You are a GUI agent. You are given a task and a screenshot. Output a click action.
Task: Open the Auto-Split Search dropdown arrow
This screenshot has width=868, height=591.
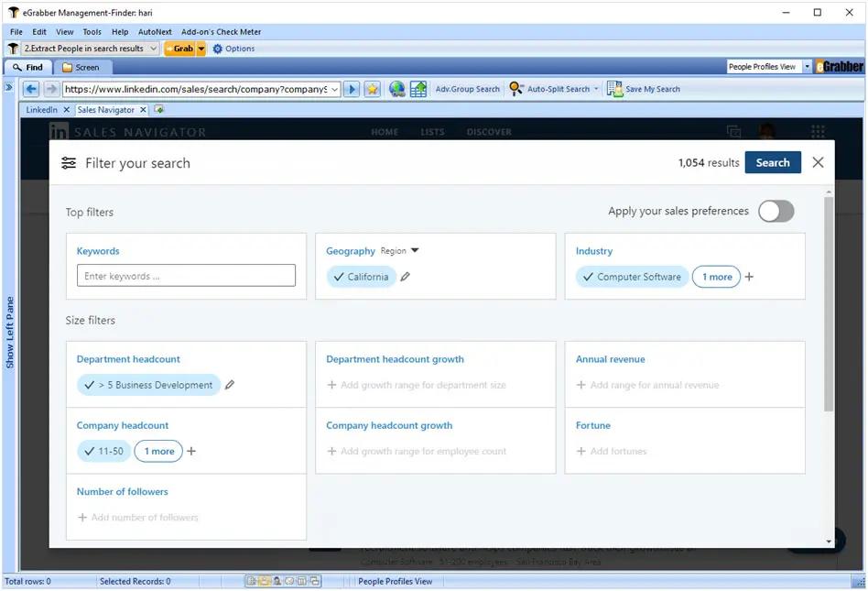click(x=596, y=89)
